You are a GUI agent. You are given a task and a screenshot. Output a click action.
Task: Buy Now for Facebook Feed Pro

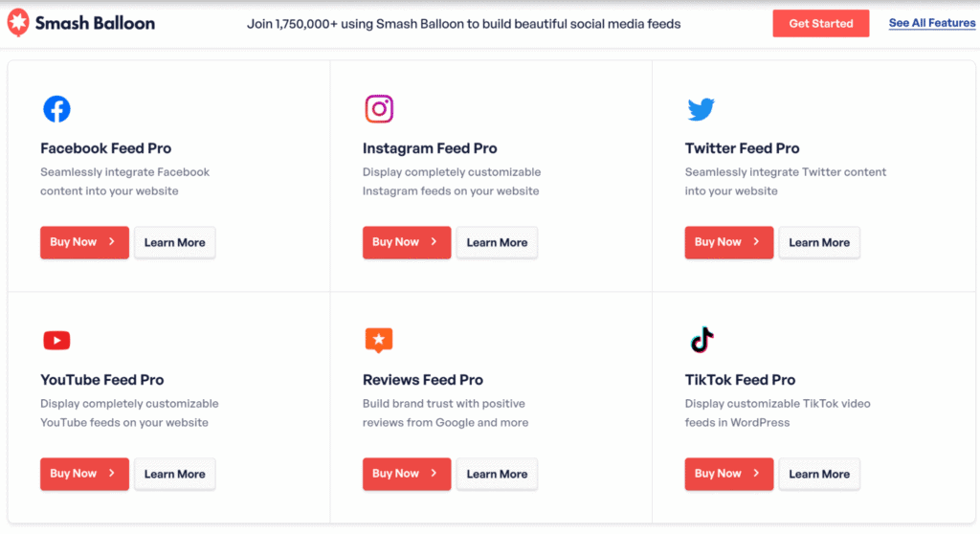(x=84, y=242)
